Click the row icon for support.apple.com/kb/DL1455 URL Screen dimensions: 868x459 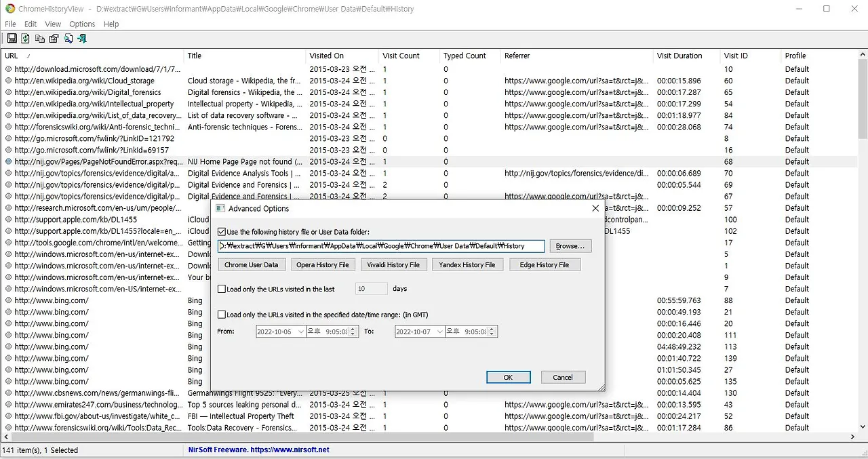pyautogui.click(x=9, y=220)
